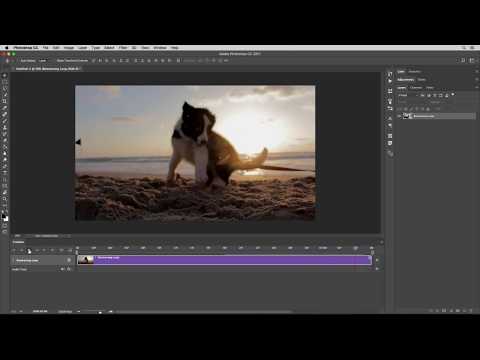Select the Zoom tool in the toolbox
Screen dimensions: 480x360
click(x=5, y=199)
